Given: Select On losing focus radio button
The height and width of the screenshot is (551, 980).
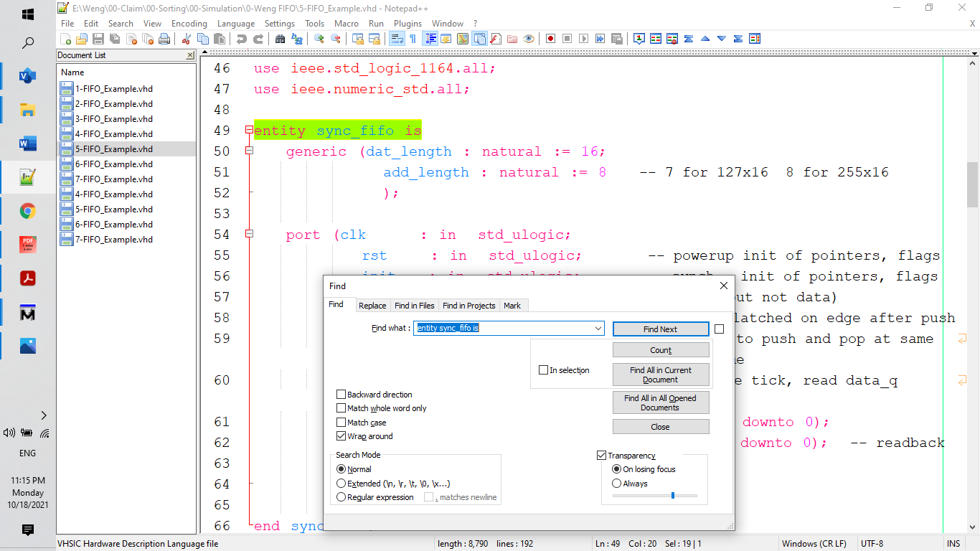Looking at the screenshot, I should pos(616,469).
